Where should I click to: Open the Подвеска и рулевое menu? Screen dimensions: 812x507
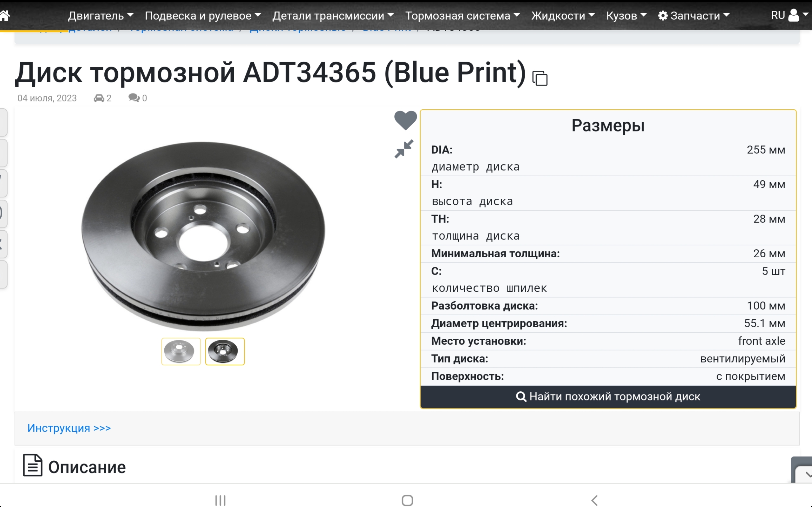[203, 16]
